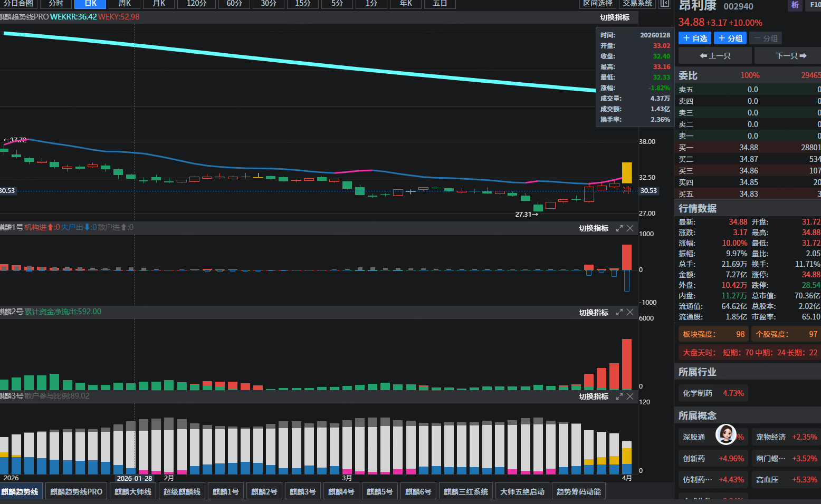Viewport: 821px width, 504px height.
Task: Open the 化学制药 industry link
Action: tap(698, 393)
